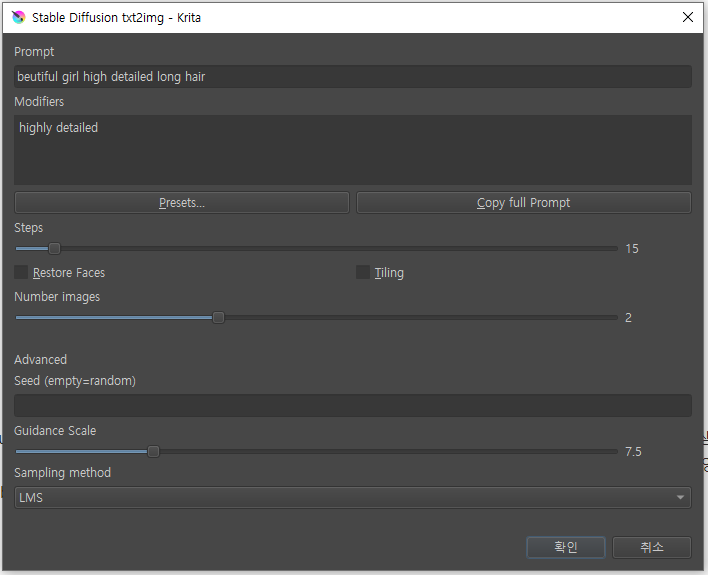This screenshot has width=708, height=575.
Task: Click the Advanced section label
Action: 41,360
